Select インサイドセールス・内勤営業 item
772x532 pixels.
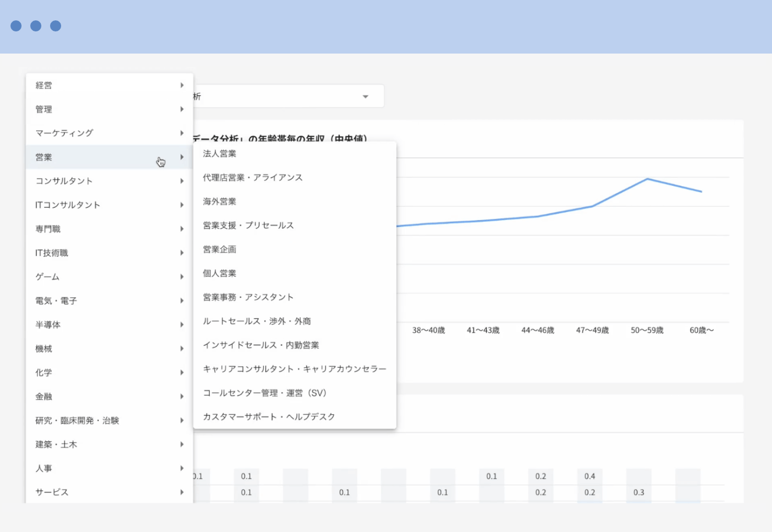(261, 345)
